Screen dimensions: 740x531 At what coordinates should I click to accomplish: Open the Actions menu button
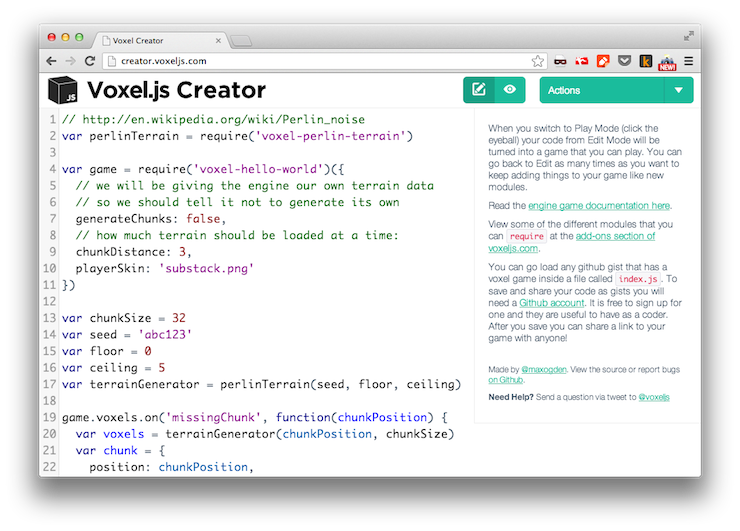[x=602, y=90]
